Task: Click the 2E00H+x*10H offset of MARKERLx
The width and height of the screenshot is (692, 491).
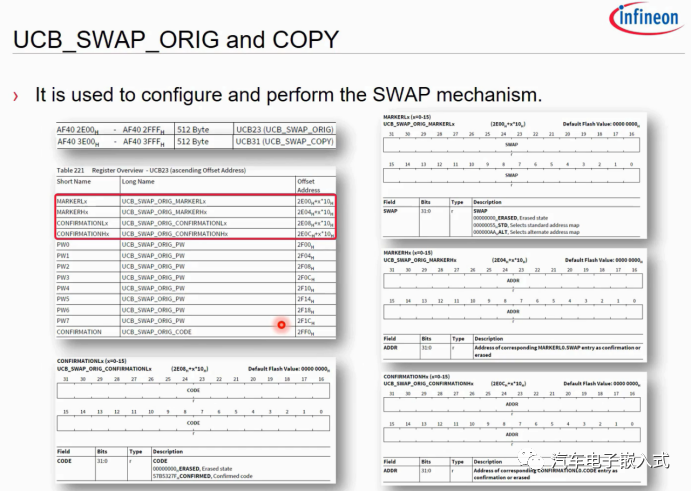Action: tap(315, 202)
